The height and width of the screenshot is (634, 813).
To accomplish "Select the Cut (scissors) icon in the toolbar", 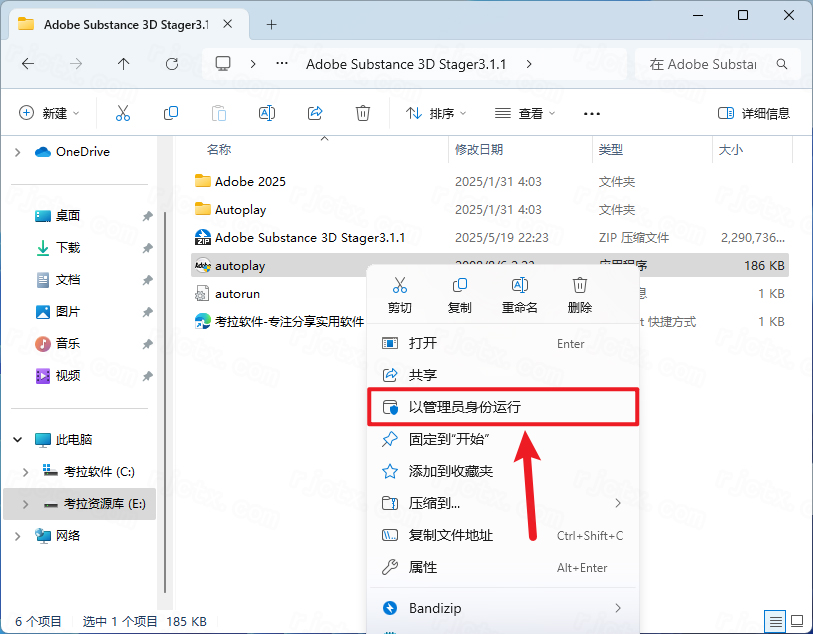I will tap(123, 112).
